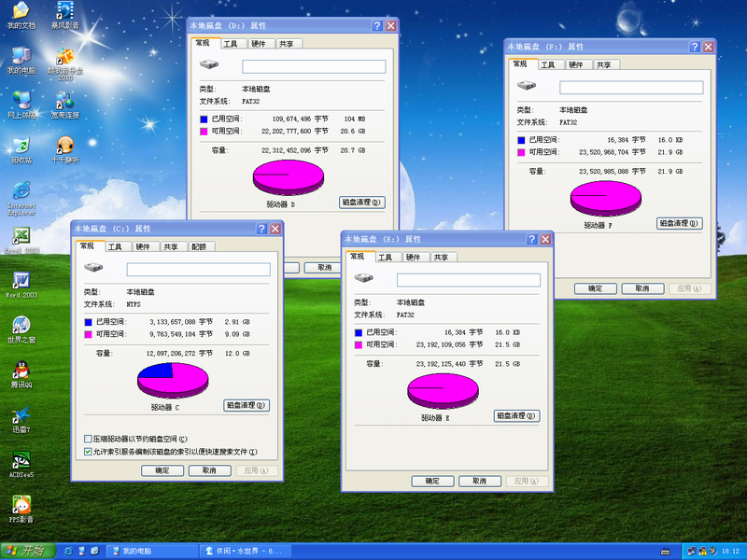
Task: Click the network tray icon with warning sign
Action: click(x=702, y=551)
